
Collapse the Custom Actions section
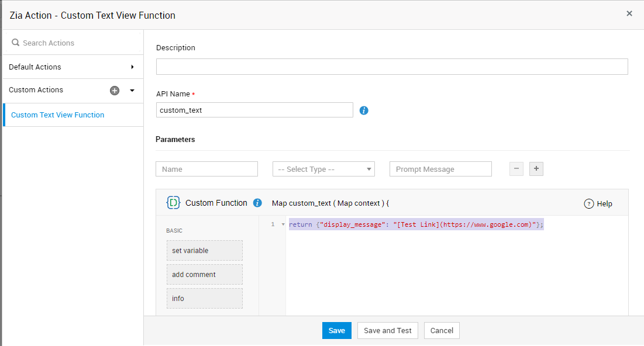(132, 91)
